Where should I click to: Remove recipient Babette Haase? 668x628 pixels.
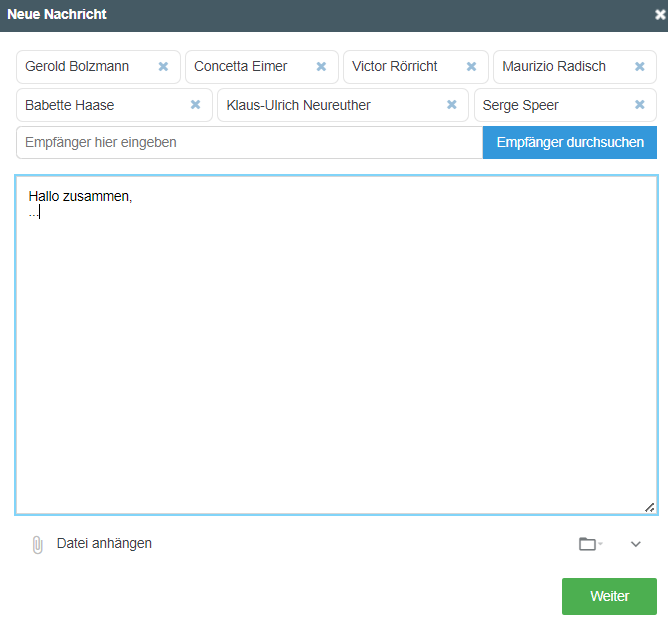pyautogui.click(x=195, y=105)
